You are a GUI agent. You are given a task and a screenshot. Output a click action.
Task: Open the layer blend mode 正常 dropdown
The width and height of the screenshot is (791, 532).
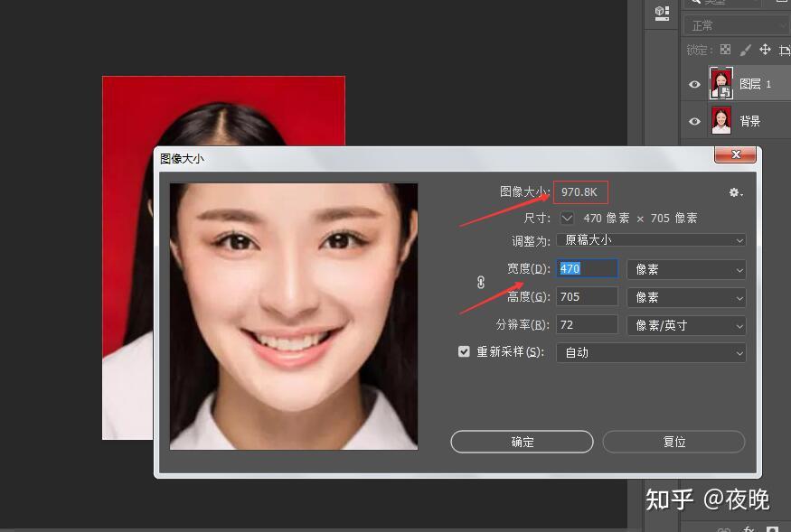737,25
